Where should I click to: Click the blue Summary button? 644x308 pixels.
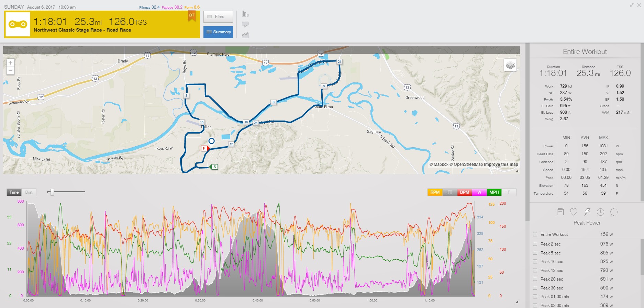pyautogui.click(x=218, y=32)
